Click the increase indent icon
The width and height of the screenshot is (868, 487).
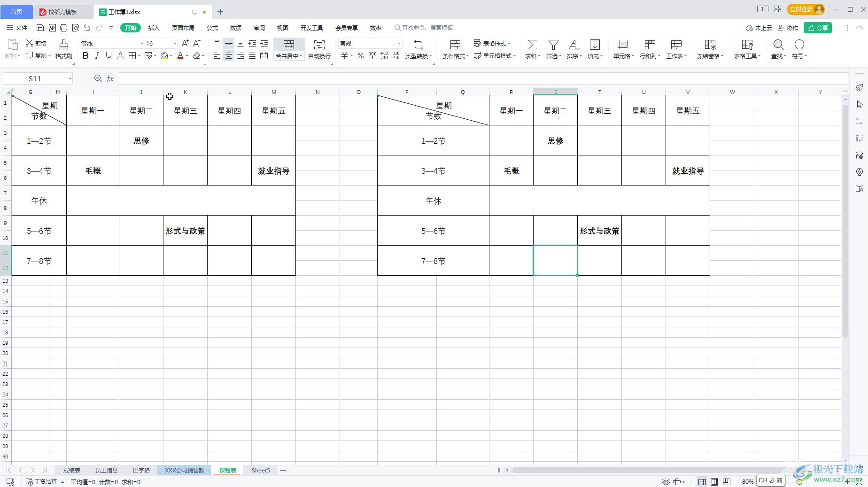(x=264, y=43)
